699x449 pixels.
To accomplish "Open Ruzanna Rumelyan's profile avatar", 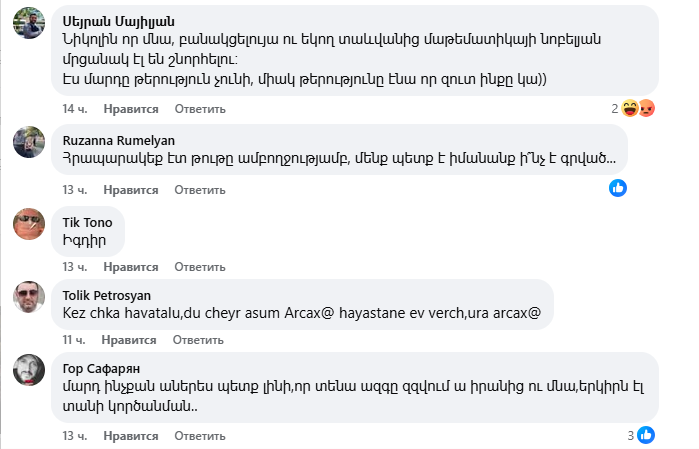I will point(28,143).
